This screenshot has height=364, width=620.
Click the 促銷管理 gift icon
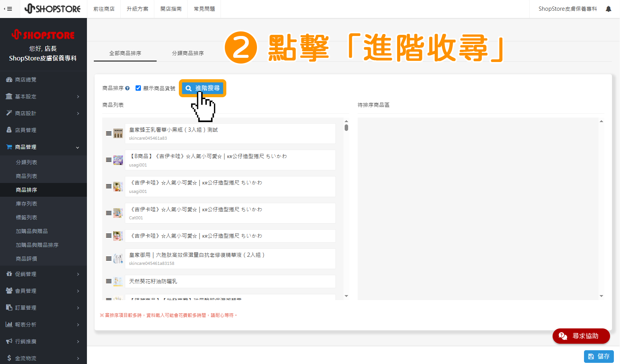(x=9, y=274)
